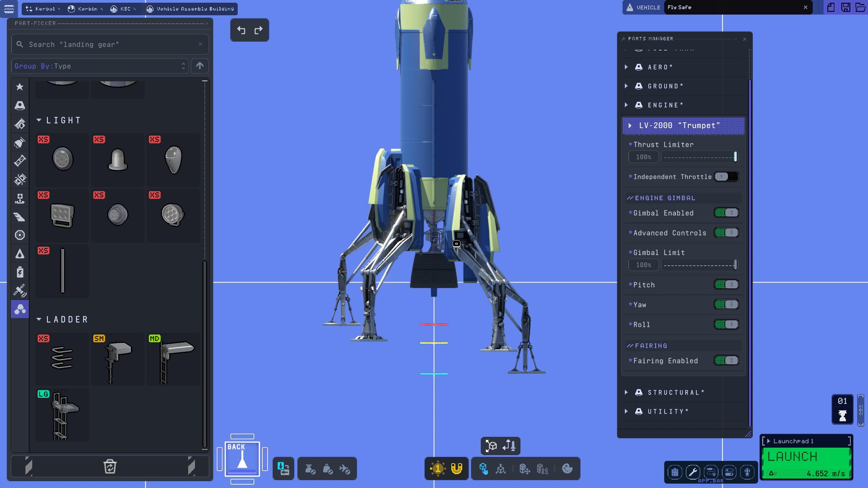Open the clipboard app in app bar
The image size is (868, 488).
click(675, 472)
